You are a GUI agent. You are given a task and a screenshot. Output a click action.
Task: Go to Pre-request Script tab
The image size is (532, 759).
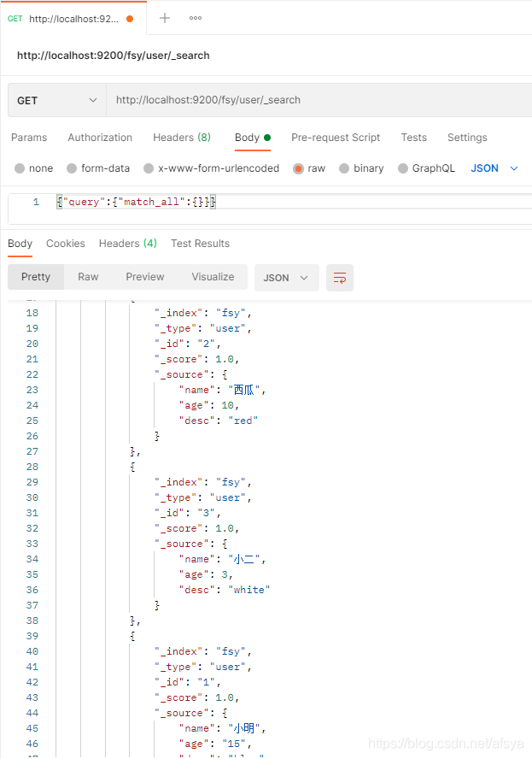336,138
